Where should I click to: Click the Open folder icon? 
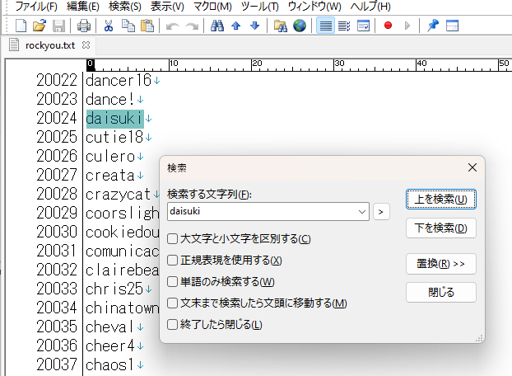click(x=39, y=26)
